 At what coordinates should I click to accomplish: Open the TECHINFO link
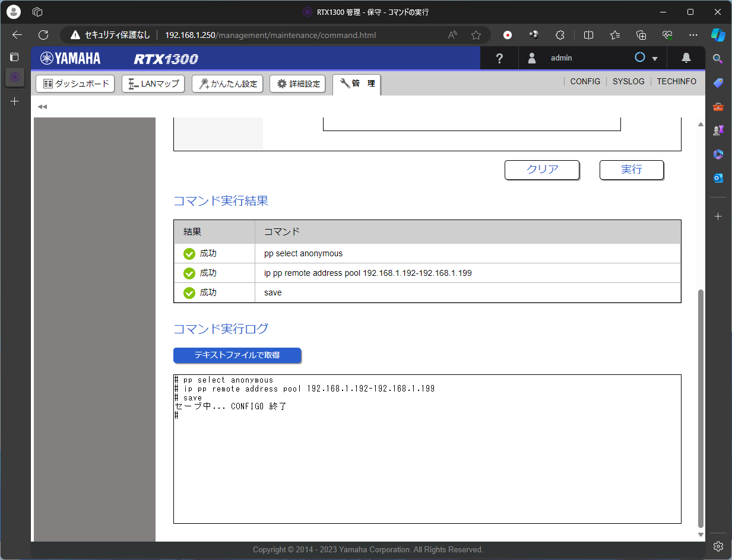tap(676, 81)
